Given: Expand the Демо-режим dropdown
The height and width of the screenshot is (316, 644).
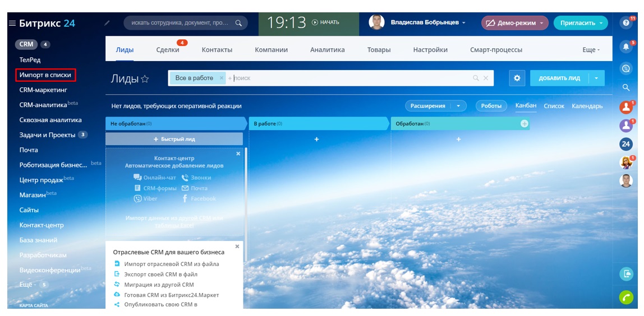Looking at the screenshot, I should pos(541,23).
